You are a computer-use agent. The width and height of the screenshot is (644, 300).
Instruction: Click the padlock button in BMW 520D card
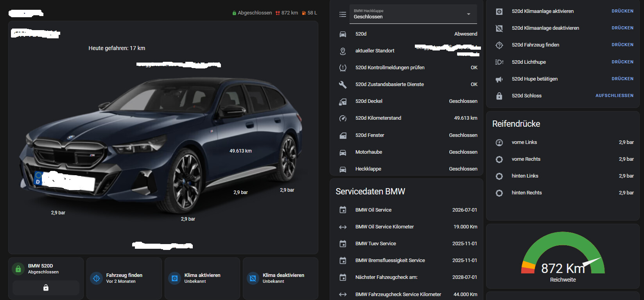(x=46, y=288)
